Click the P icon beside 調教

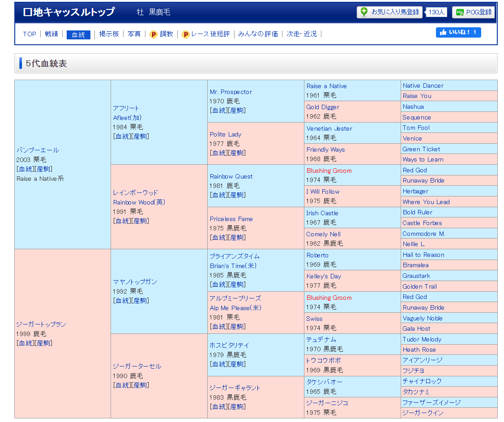154,34
